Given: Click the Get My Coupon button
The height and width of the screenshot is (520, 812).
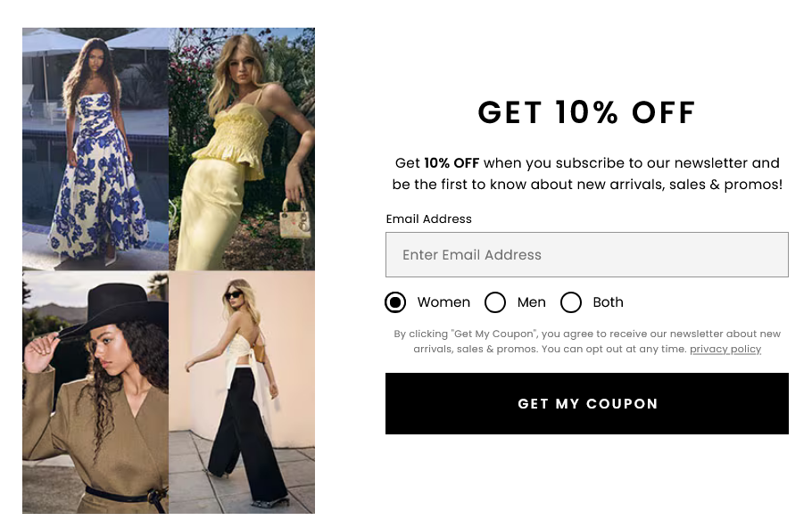Looking at the screenshot, I should (x=587, y=403).
